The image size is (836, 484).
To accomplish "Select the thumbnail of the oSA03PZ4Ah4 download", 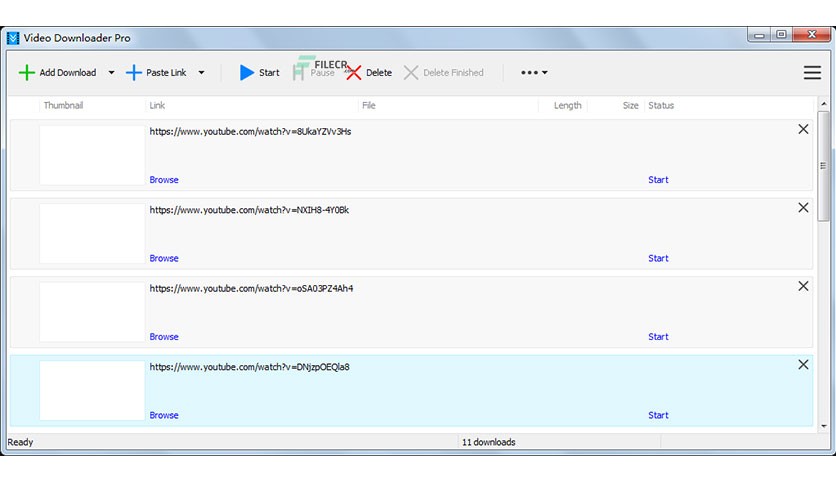I will click(92, 312).
